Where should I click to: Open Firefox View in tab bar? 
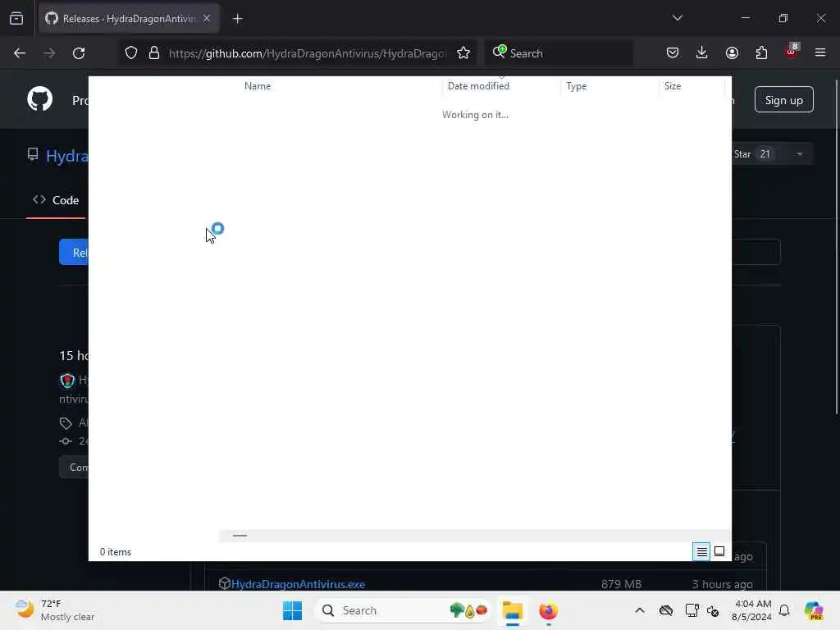(x=16, y=18)
